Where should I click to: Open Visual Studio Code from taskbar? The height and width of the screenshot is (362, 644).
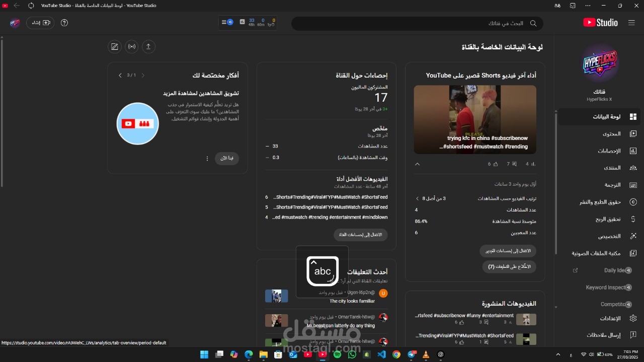click(381, 354)
